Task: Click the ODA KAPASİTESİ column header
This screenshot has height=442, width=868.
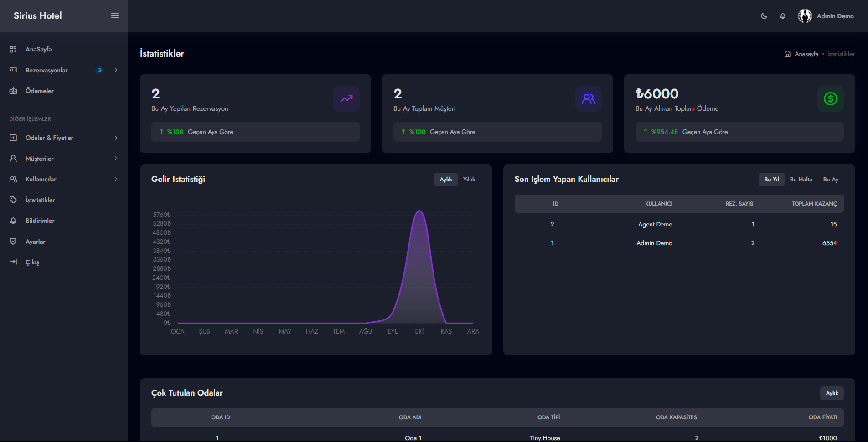Action: pyautogui.click(x=677, y=417)
